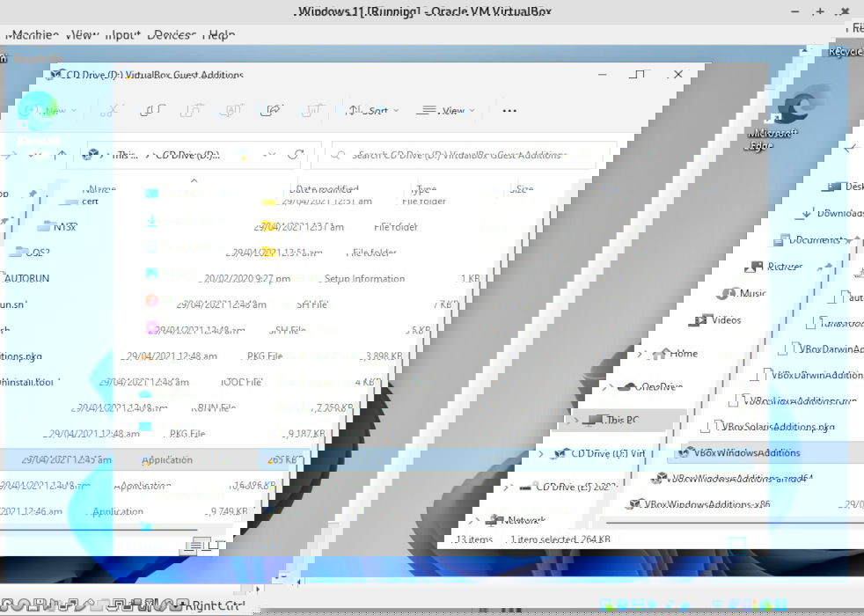864x616 pixels.
Task: Click the VBoxWindowsAdditions file icon
Action: [x=684, y=453]
